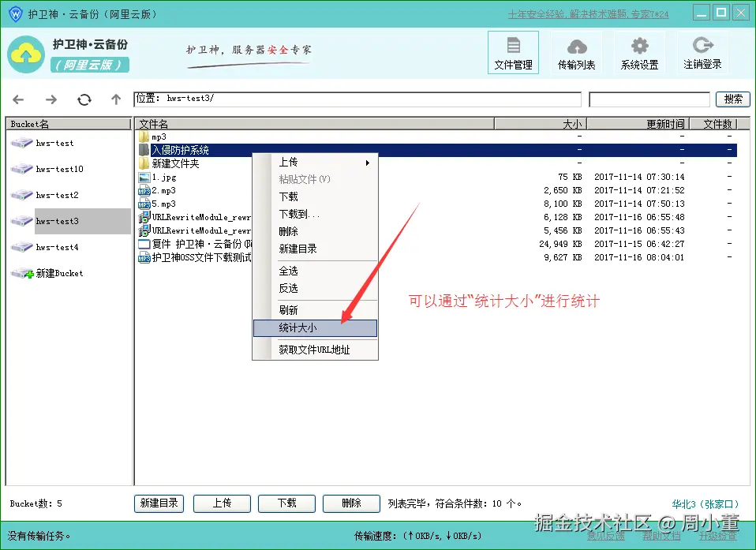Click the 护卫神·云备份 cloud logo icon
Viewport: 756px width, 550px height.
coord(26,54)
